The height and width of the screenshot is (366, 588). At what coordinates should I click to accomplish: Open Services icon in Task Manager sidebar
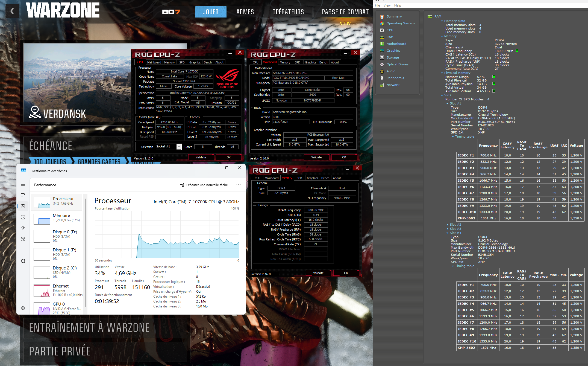point(23,261)
